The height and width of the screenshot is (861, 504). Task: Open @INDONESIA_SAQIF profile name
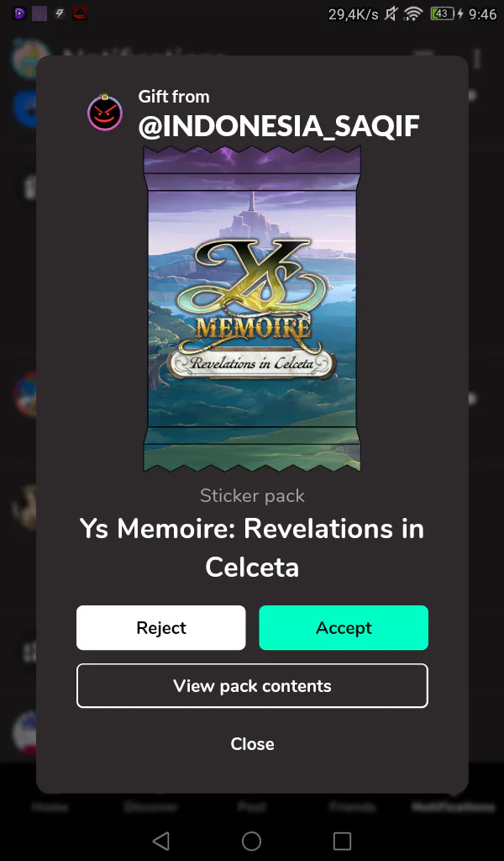tap(279, 126)
